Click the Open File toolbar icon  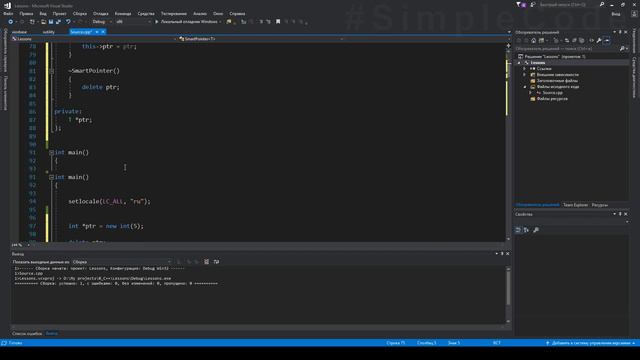(43, 22)
